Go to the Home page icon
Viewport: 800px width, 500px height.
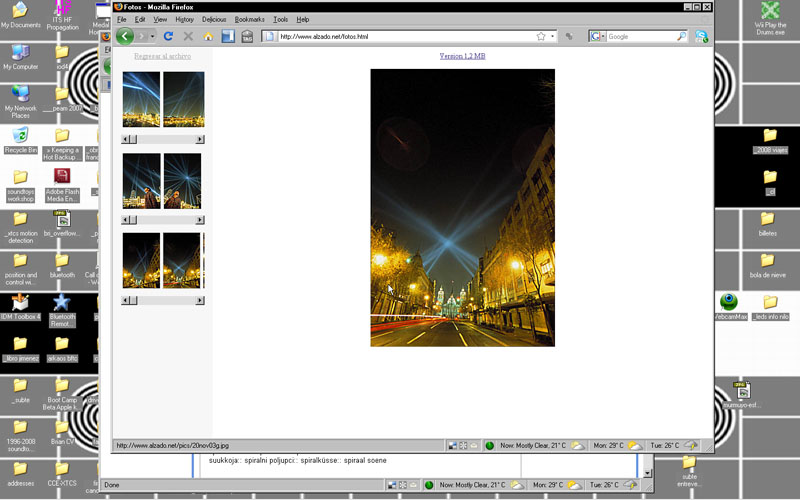pos(208,37)
